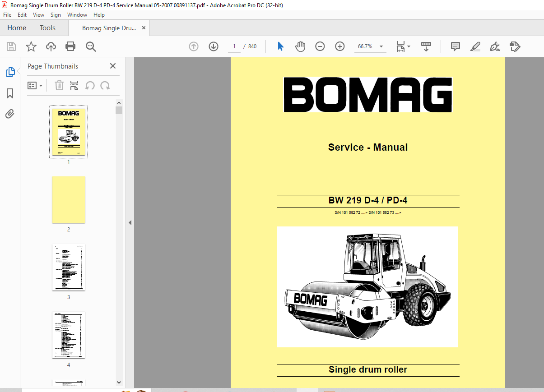Viewport: 544px width, 392px height.
Task: Select the arrow Selection tool
Action: [x=280, y=46]
